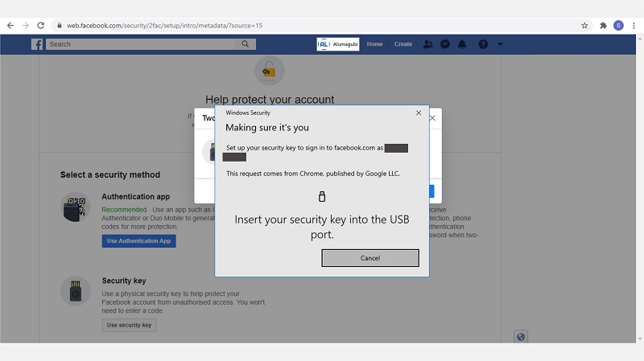Click the page scrollbar down arrow
This screenshot has width=644, height=361.
[640, 339]
